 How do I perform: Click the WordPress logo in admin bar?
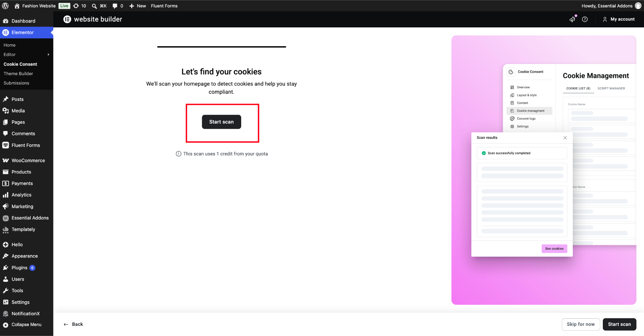pyautogui.click(x=5, y=6)
